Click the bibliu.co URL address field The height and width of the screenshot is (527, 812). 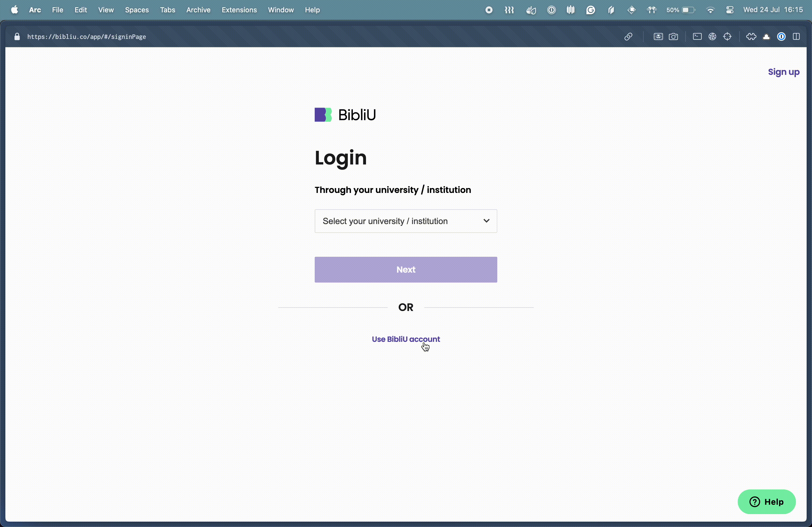86,36
